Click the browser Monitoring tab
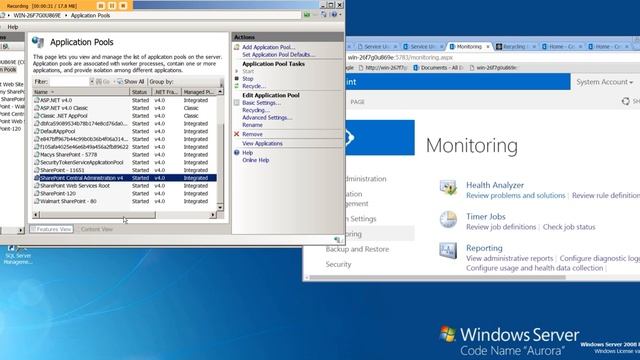The width and height of the screenshot is (640, 360). point(469,47)
